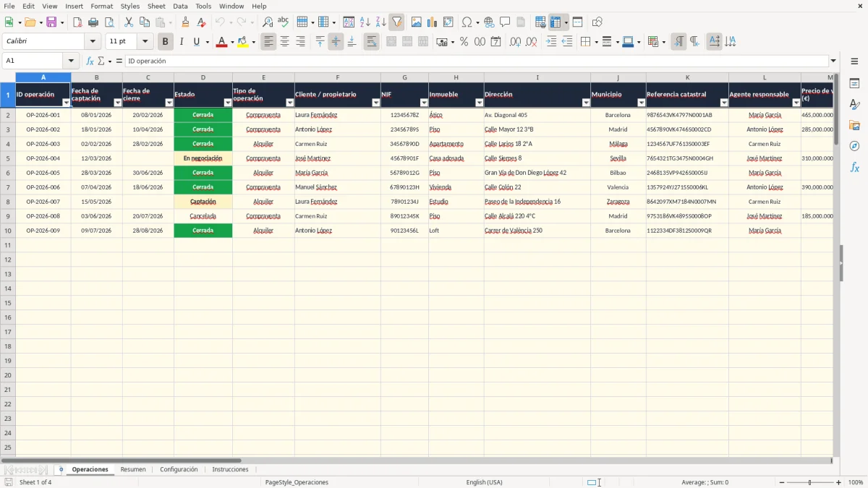Open sidebar Properties panel
The width and height of the screenshot is (868, 488).
click(x=854, y=84)
